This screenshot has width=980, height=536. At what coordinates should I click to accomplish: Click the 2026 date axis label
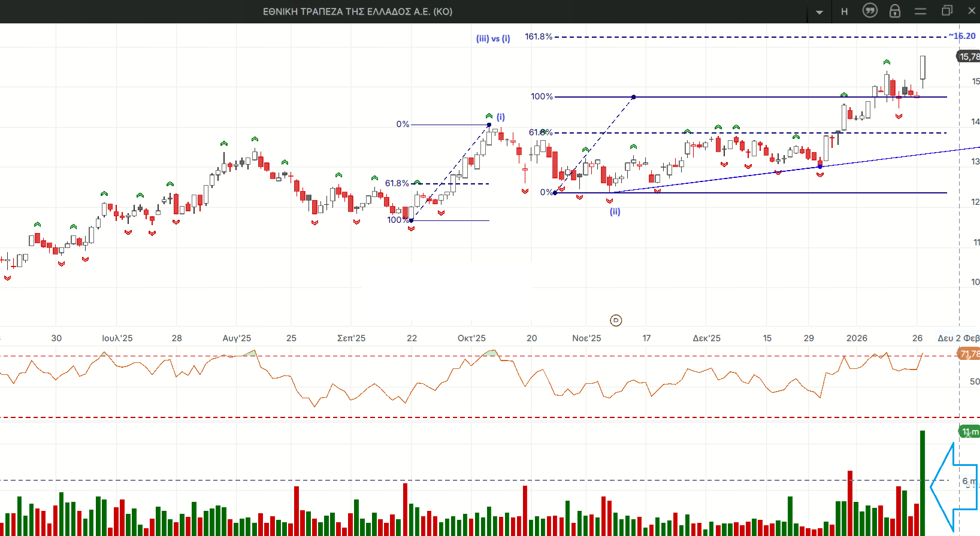[x=857, y=338]
